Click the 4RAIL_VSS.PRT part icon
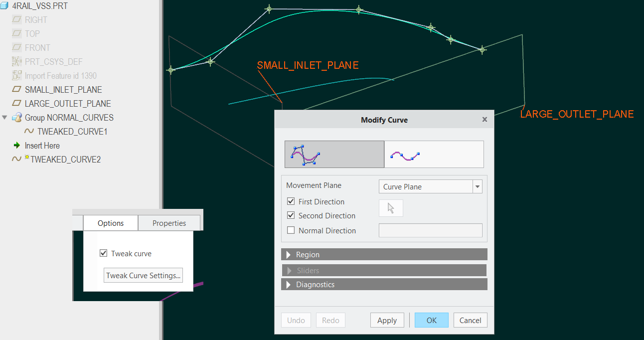 (4, 6)
